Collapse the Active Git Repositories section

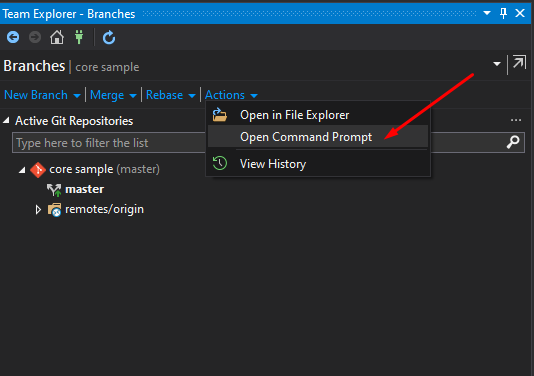6,121
